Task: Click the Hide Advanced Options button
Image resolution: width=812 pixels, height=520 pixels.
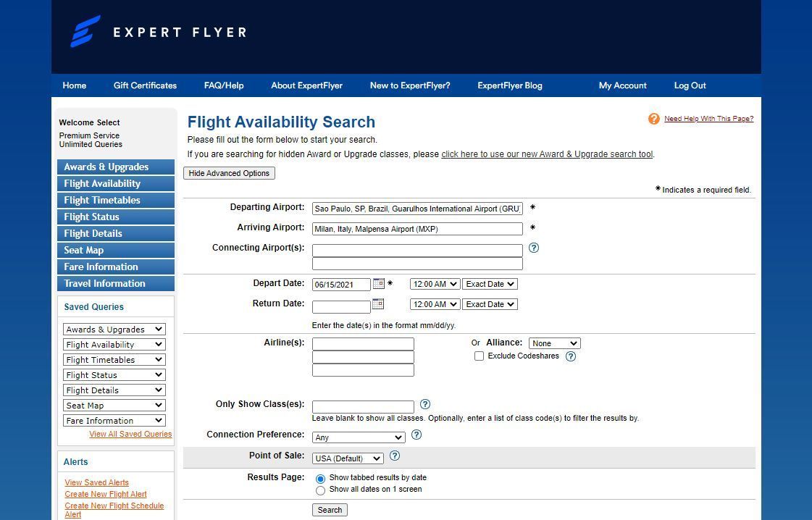Action: (x=229, y=173)
